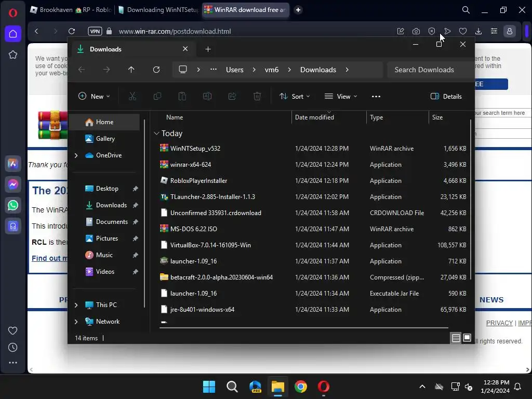The image size is (532, 399).
Task: Switch to details list view icon in status bar
Action: click(456, 338)
